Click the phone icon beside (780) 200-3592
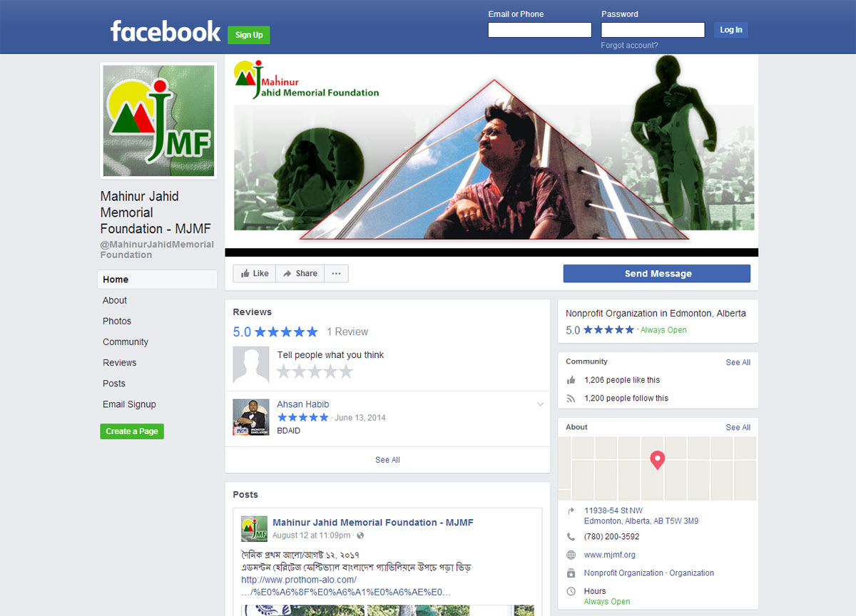 [x=571, y=537]
